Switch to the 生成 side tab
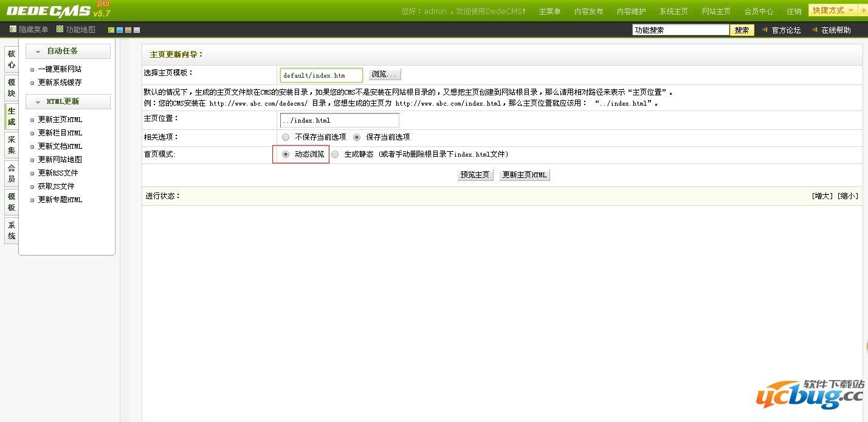868x422 pixels. 12,117
